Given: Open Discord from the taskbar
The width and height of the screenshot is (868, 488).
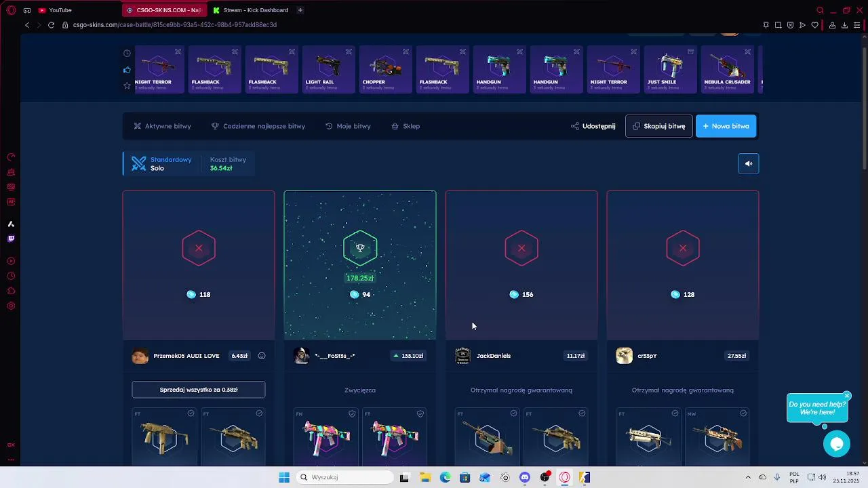Looking at the screenshot, I should [524, 477].
